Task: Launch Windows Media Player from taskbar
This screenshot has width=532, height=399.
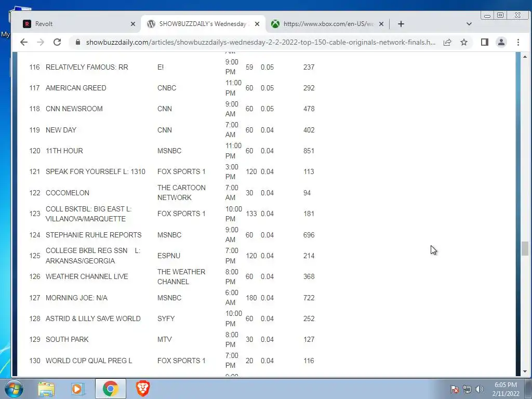Action: click(78, 389)
